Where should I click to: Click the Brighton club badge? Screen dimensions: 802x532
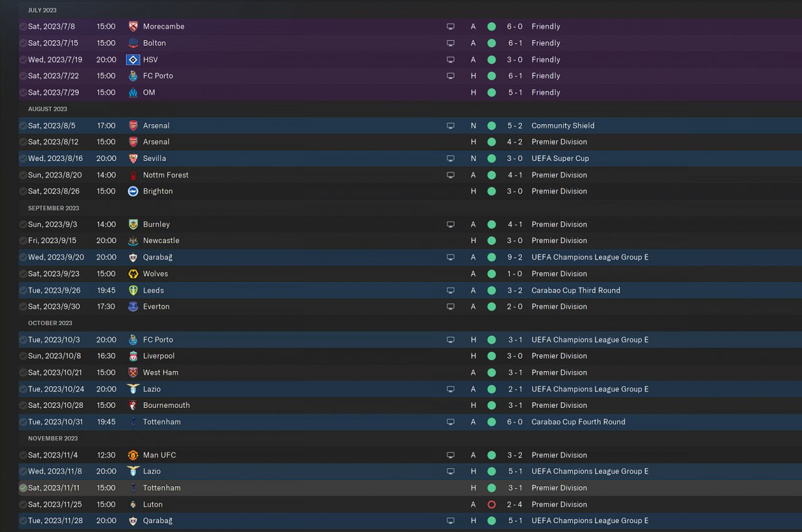(133, 191)
